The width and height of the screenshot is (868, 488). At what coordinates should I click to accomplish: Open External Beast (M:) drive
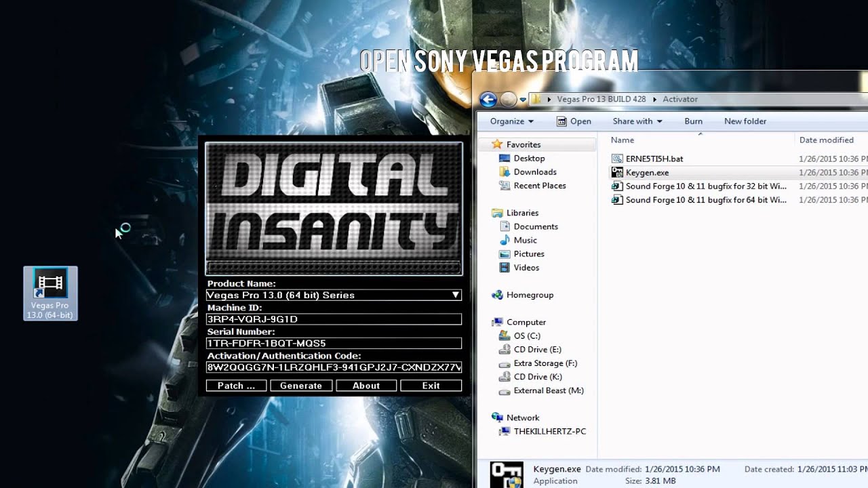pos(549,390)
